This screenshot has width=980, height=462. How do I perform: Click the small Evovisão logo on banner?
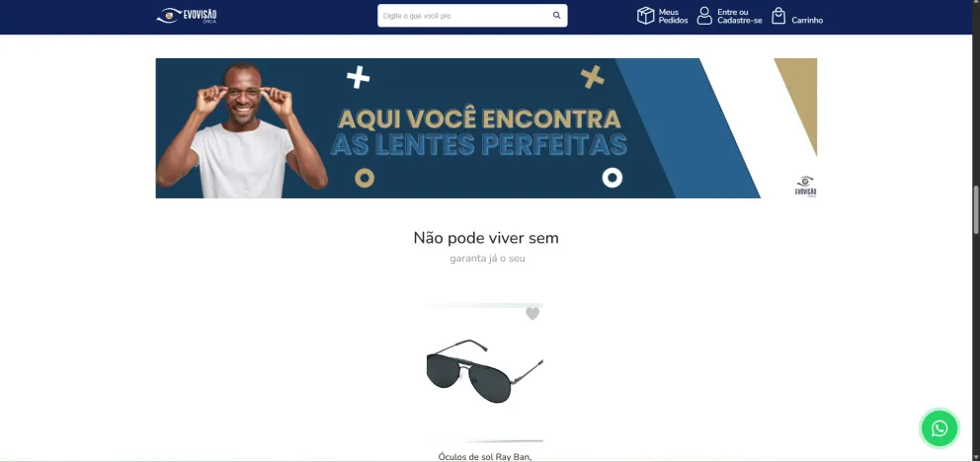(805, 187)
